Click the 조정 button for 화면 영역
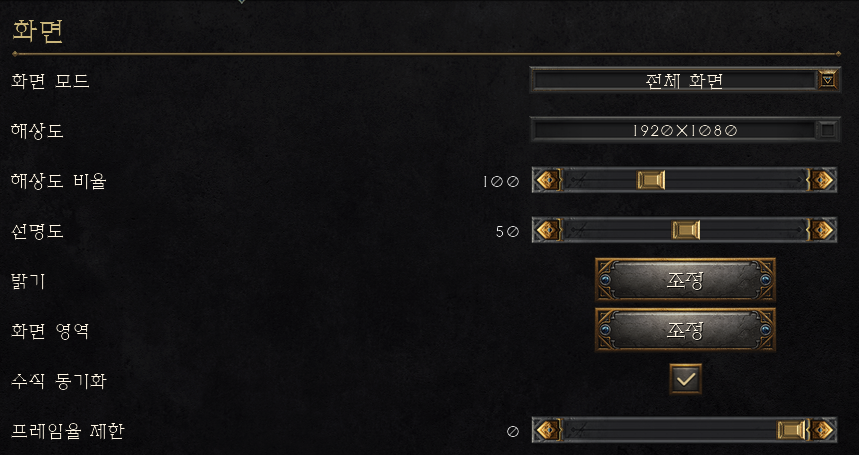 point(685,330)
